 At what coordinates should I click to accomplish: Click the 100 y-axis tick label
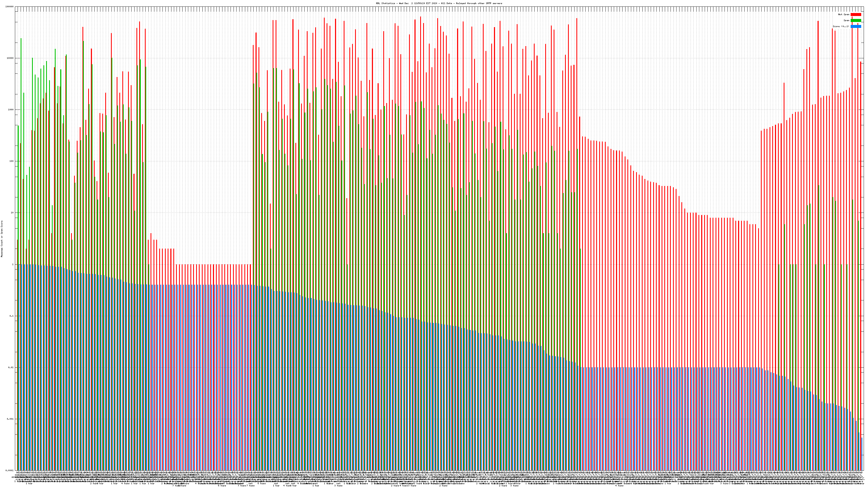(x=11, y=161)
